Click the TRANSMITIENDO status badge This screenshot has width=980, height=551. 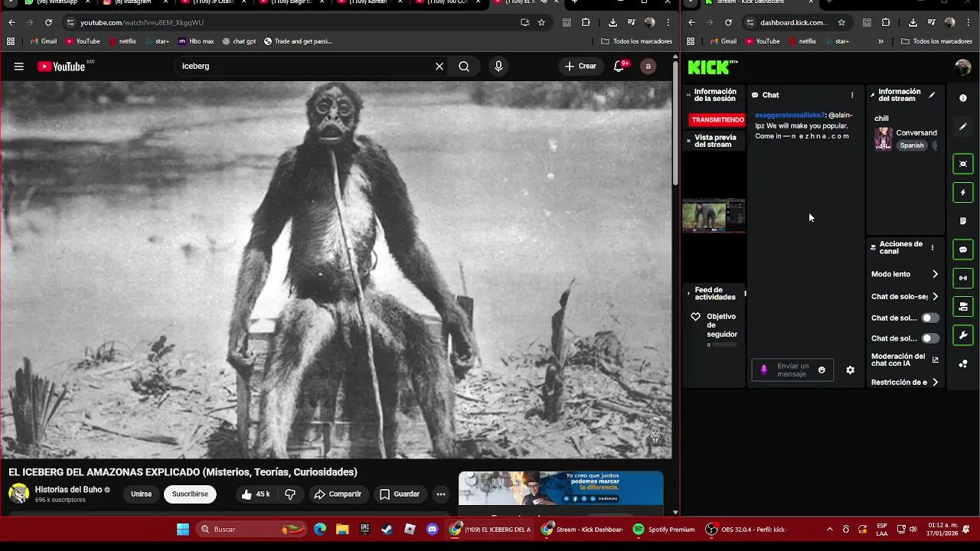click(x=717, y=120)
